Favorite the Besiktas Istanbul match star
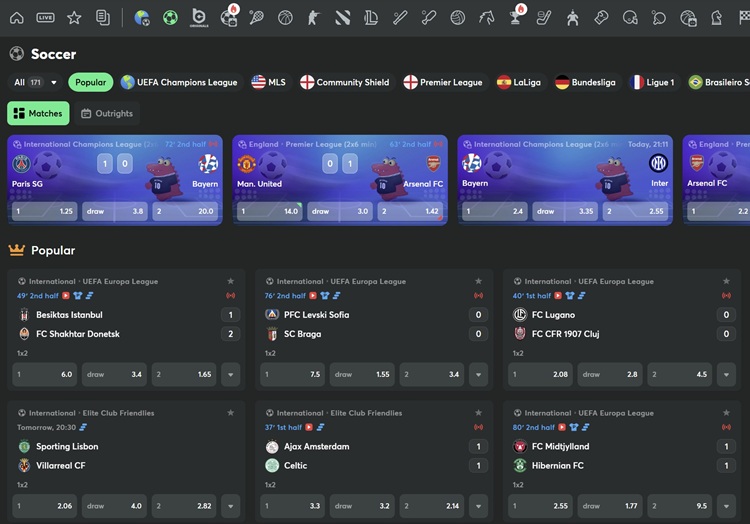The width and height of the screenshot is (750, 524). [231, 282]
